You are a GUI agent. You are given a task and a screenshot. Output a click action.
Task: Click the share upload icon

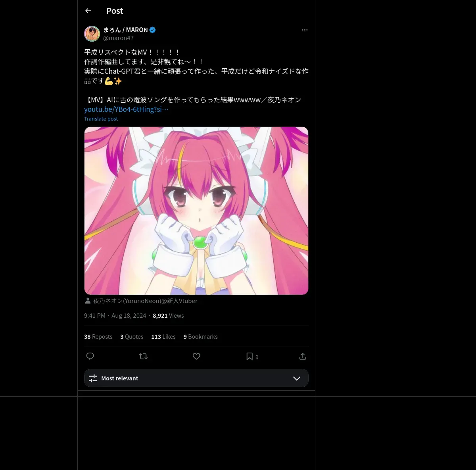point(303,356)
